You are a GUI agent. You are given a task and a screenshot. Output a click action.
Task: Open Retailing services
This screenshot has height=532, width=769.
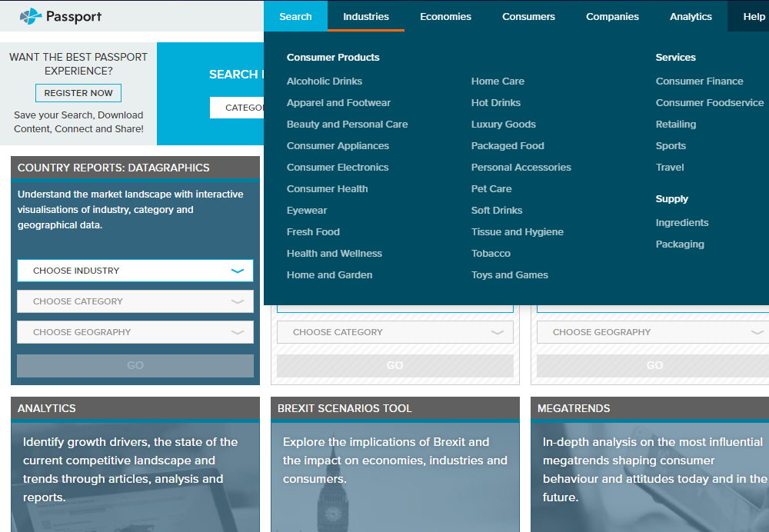tap(676, 124)
